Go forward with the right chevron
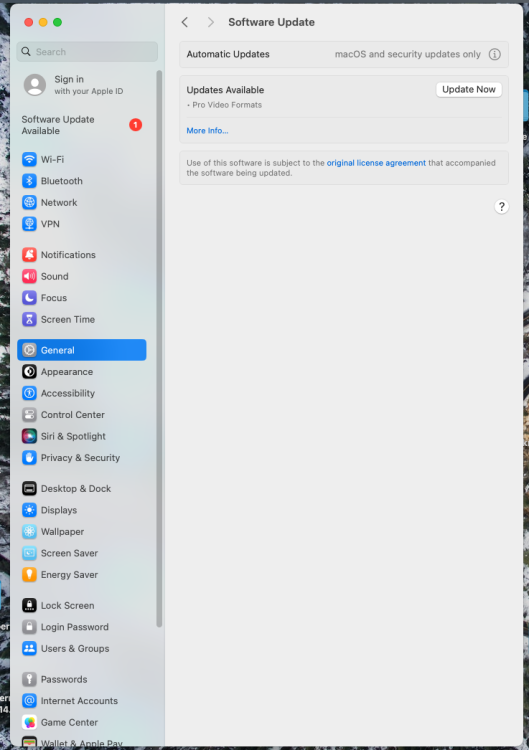 click(210, 22)
